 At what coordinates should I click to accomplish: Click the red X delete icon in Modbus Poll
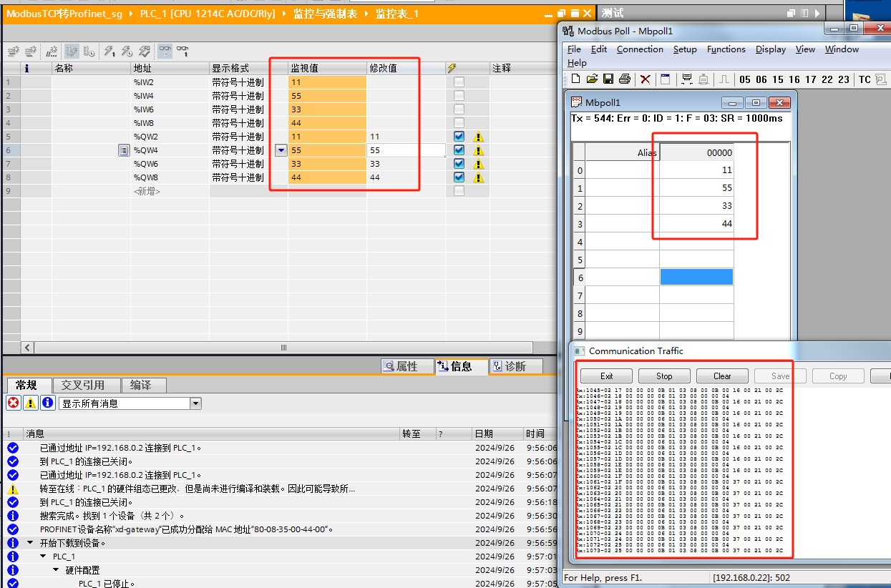click(646, 79)
